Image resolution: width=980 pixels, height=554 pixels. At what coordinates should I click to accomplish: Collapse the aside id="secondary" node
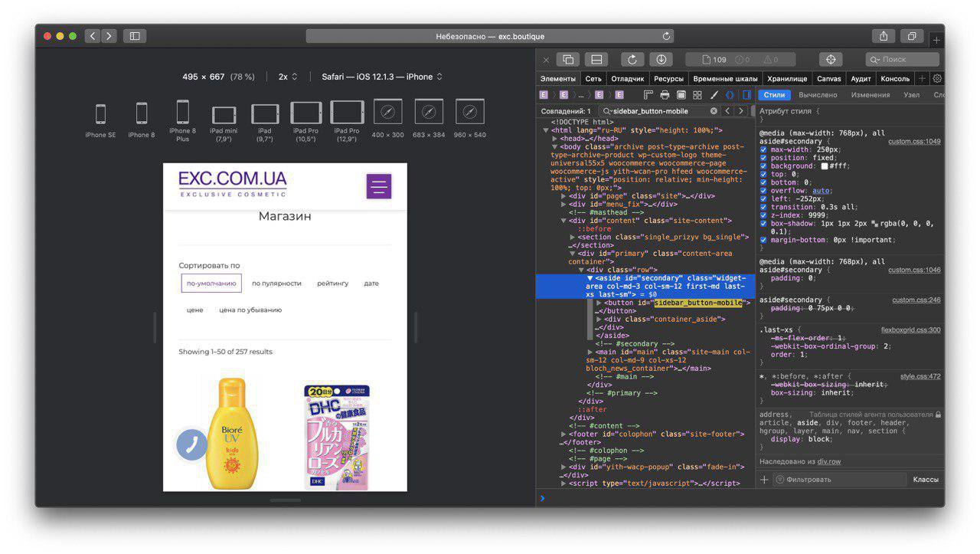590,278
